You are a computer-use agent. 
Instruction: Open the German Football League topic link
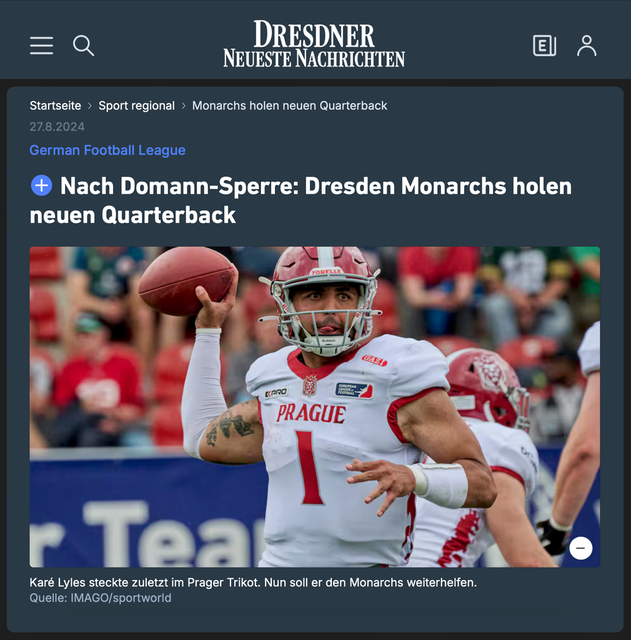pos(107,150)
